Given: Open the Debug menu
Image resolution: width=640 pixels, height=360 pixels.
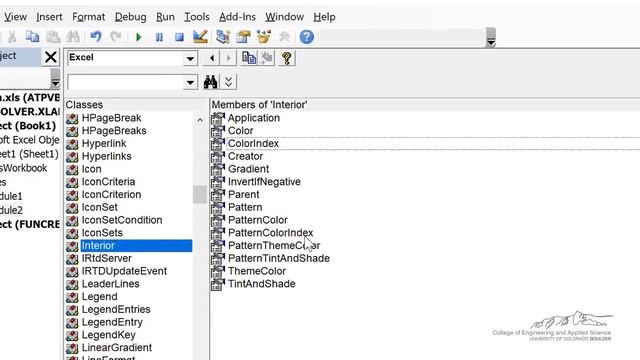Looking at the screenshot, I should pyautogui.click(x=131, y=17).
